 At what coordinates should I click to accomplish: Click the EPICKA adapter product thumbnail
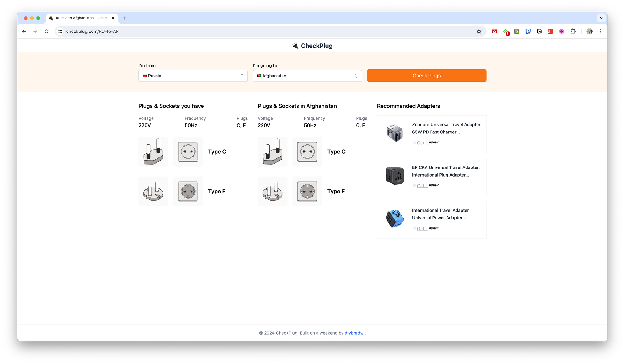pos(395,176)
